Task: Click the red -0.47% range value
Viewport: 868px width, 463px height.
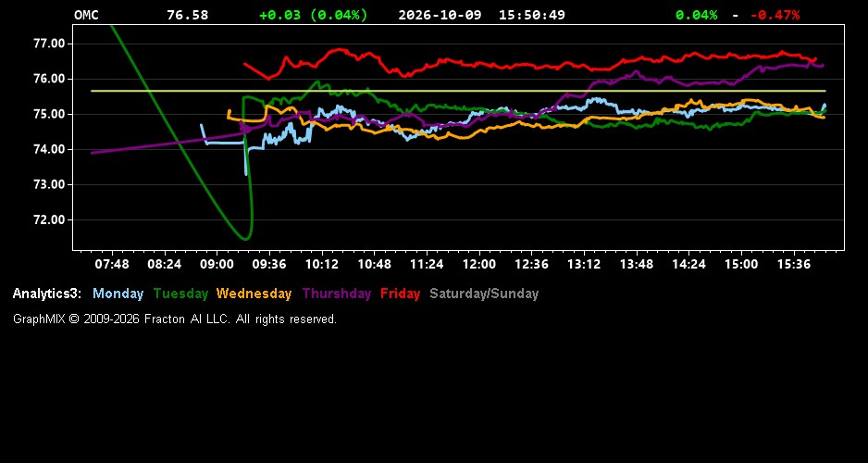Action: pyautogui.click(x=775, y=15)
